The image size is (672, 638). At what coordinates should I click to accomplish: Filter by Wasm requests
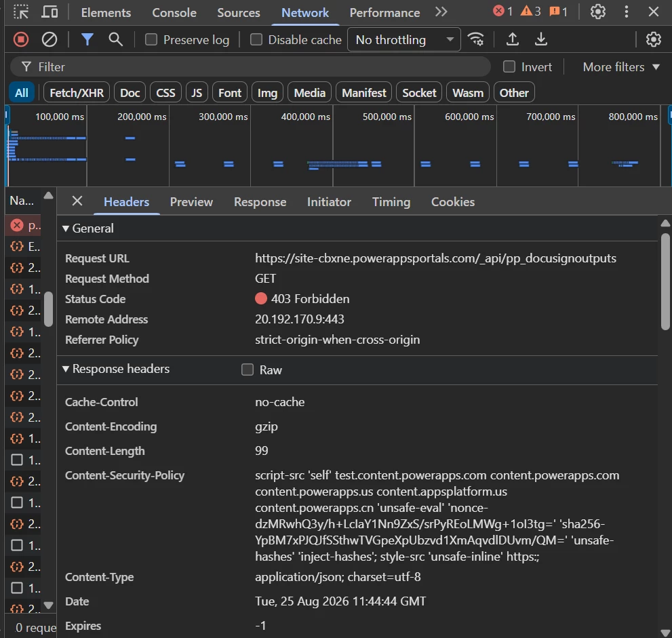(x=468, y=93)
